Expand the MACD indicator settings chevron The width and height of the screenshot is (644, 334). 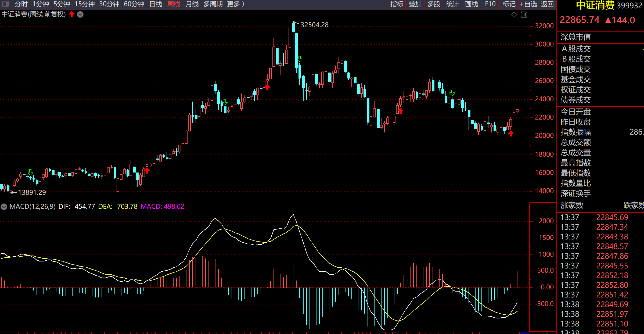coord(4,207)
